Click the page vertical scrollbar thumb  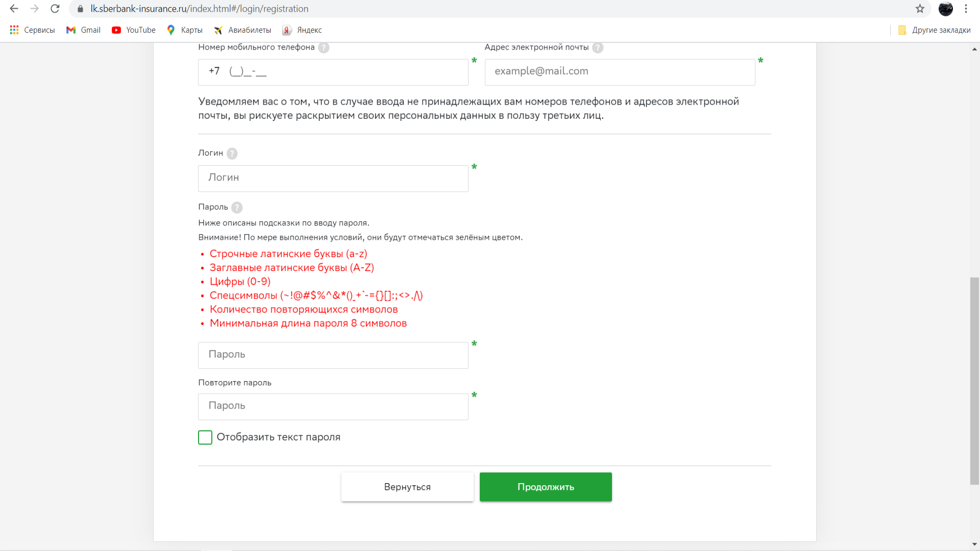(974, 381)
